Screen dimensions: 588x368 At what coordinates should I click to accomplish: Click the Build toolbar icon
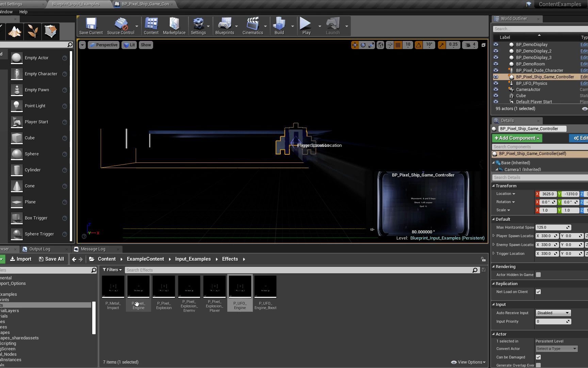(x=279, y=26)
